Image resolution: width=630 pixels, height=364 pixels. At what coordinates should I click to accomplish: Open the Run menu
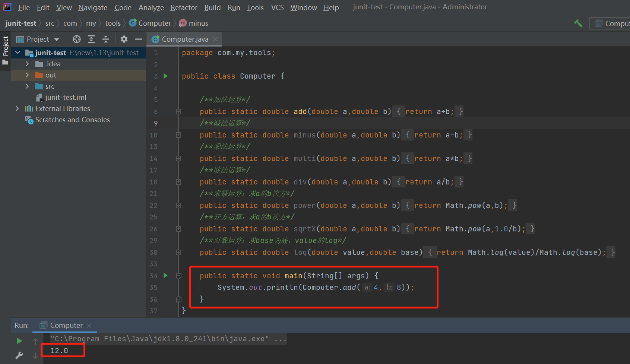coord(234,7)
